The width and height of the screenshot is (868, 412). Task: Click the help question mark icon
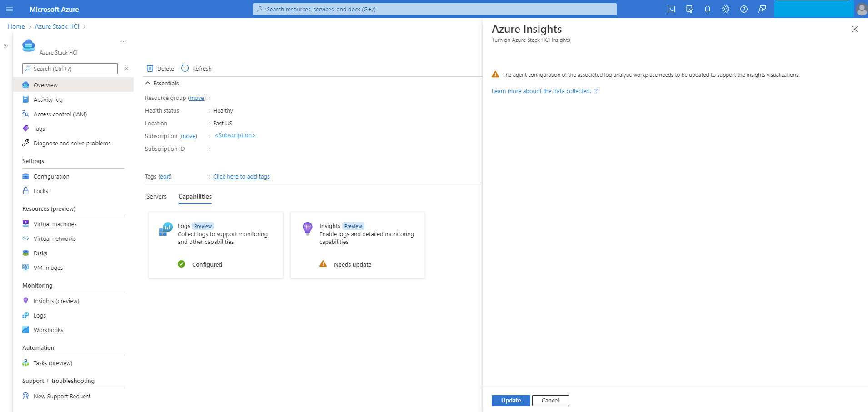(x=744, y=9)
